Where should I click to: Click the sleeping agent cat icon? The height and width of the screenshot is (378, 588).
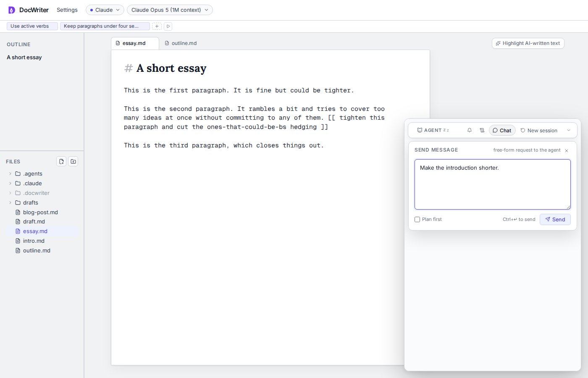coord(420,130)
